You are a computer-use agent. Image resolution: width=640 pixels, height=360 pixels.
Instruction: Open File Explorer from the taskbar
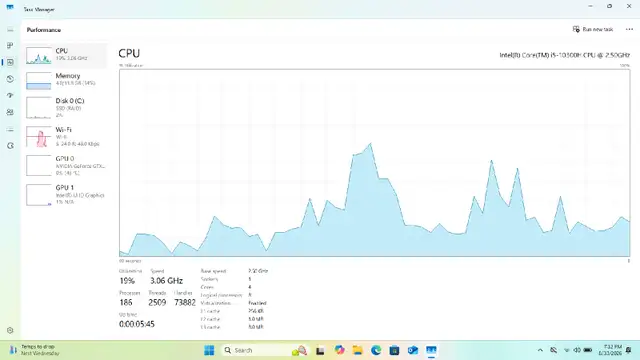tap(358, 350)
